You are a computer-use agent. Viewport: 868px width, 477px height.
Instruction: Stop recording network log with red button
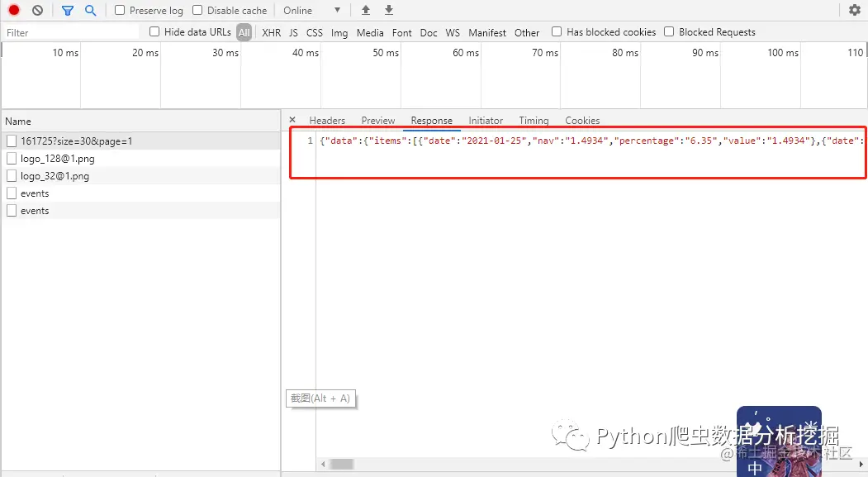[x=14, y=10]
